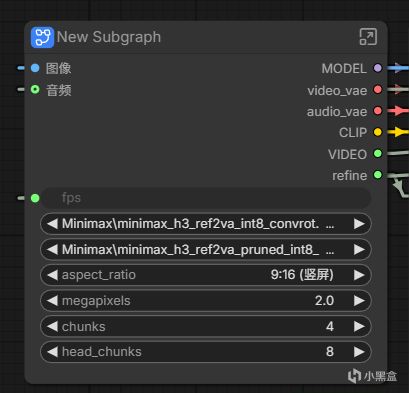The height and width of the screenshot is (393, 409).
Task: Click the 图像 input socket dot
Action: 35,68
